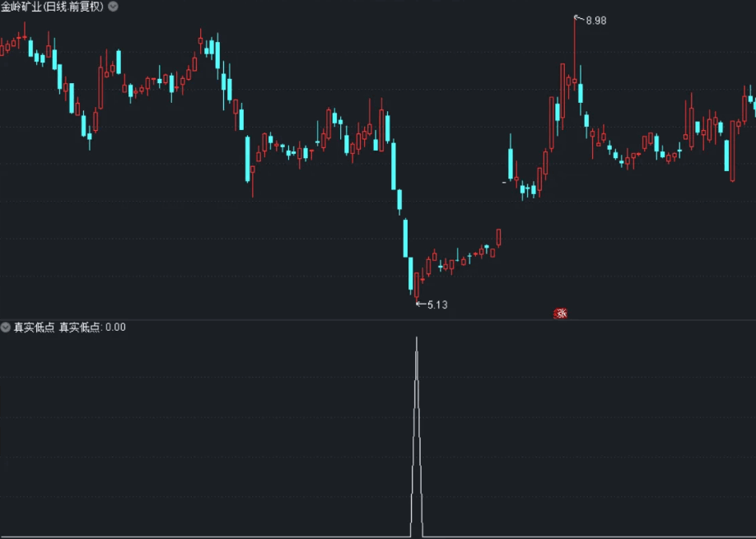Open dropdown next to 金岭矿业 chart title
The image size is (756, 539).
pyautogui.click(x=113, y=7)
